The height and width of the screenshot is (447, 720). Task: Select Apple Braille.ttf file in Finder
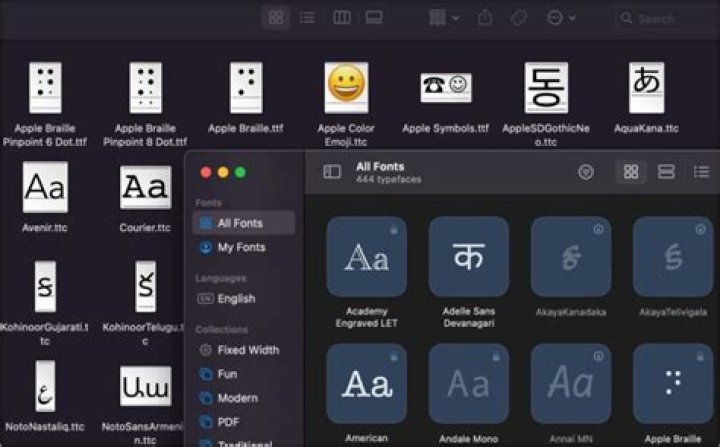pyautogui.click(x=246, y=88)
